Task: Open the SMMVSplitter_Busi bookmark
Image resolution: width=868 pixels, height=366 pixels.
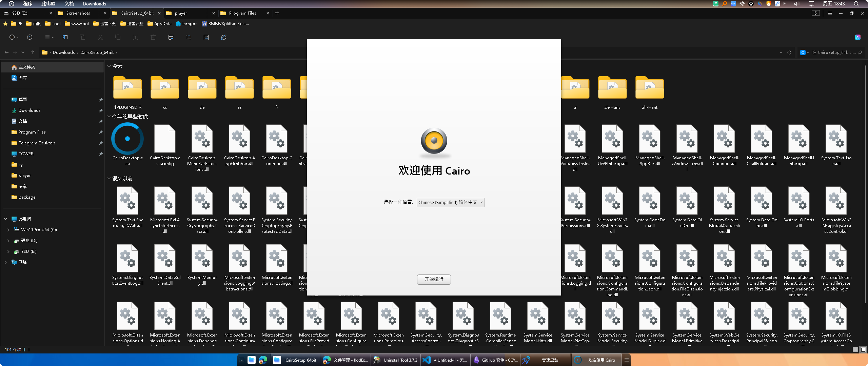Action: point(225,24)
